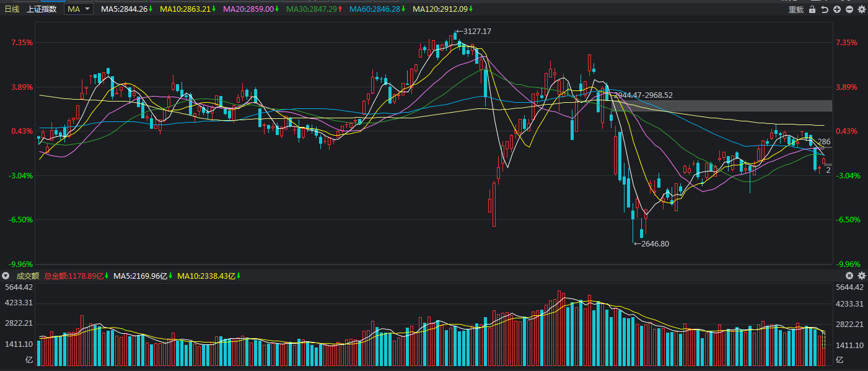This screenshot has height=371, width=868.
Task: Click the undo arrow icon in top toolbar
Action: [825, 9]
